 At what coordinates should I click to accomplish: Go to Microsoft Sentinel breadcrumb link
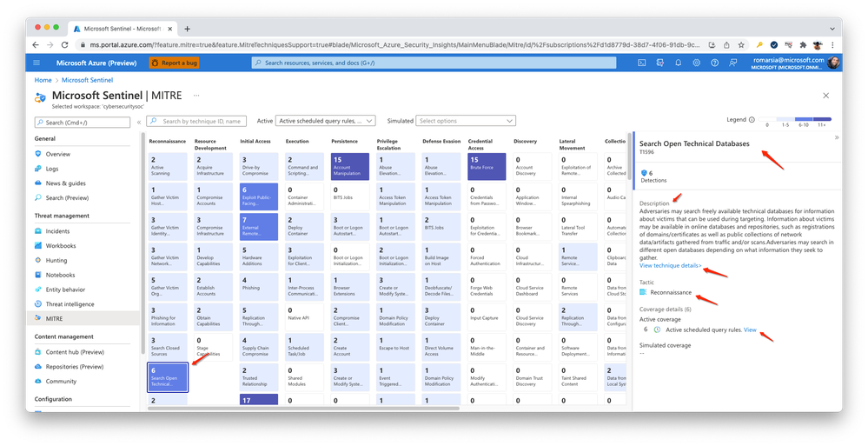[x=87, y=80]
